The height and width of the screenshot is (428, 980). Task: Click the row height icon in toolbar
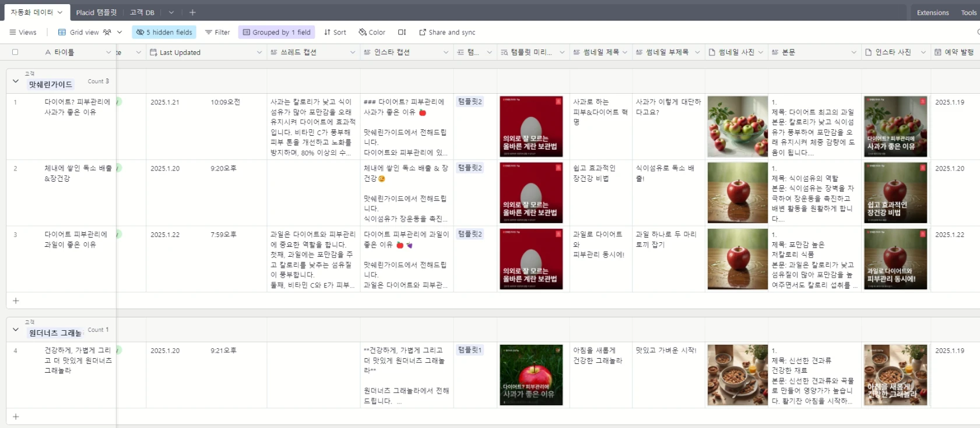pos(402,33)
